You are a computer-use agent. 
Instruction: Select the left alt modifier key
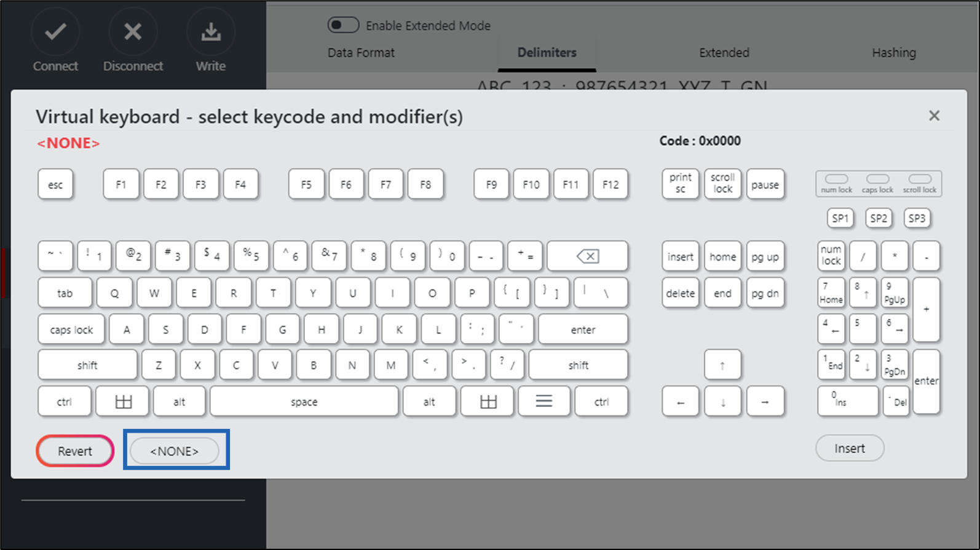pyautogui.click(x=179, y=401)
